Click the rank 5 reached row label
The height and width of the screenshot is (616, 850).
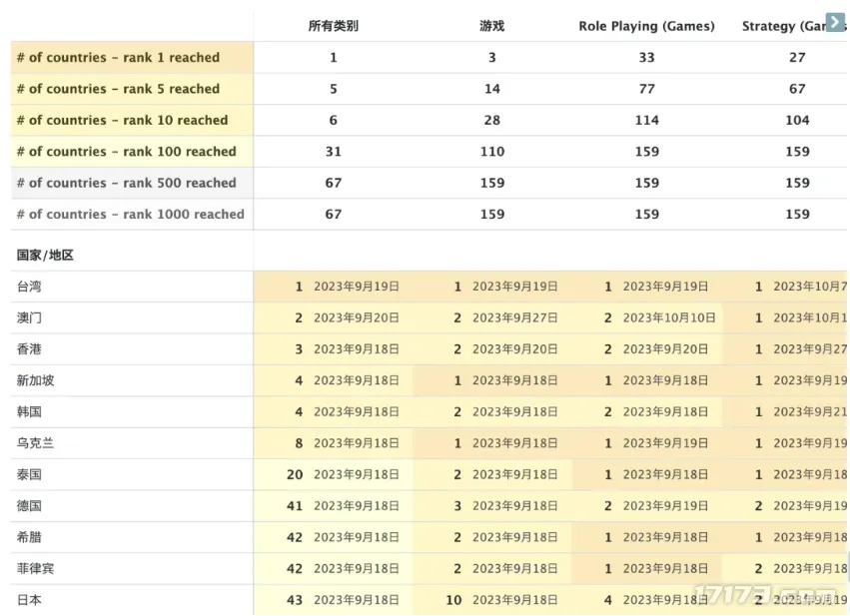coord(118,89)
